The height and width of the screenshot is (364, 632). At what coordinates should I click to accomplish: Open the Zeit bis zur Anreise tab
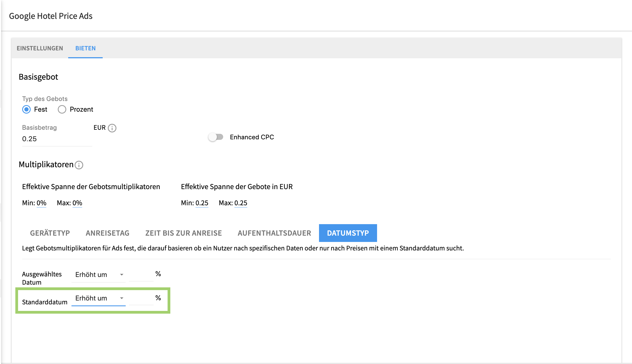tap(184, 233)
